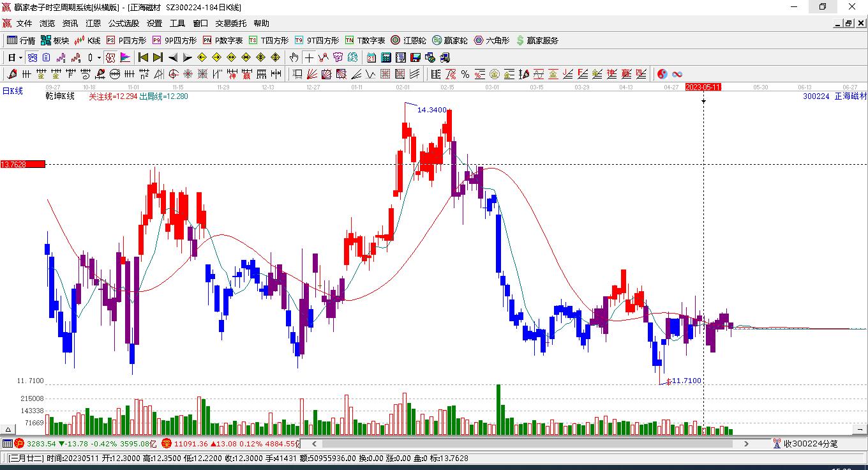The image size is (868, 470).
Task: Click the 沪 Shanghai index badge
Action: (19, 443)
